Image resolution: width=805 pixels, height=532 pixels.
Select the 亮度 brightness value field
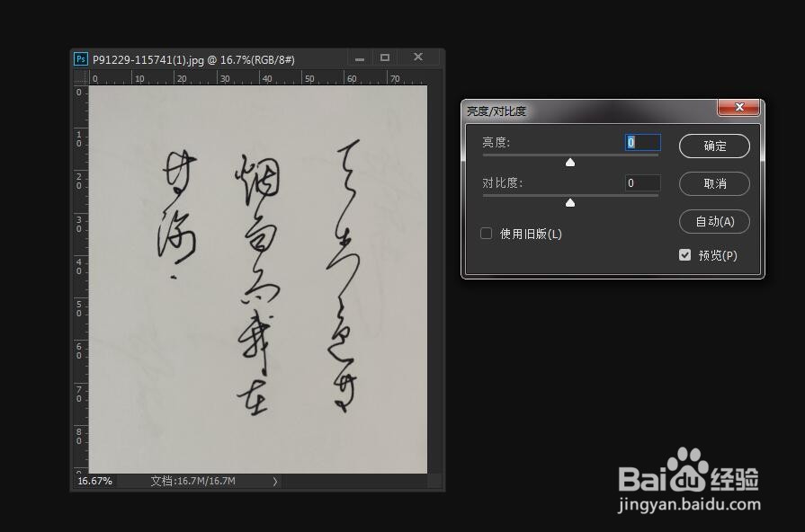[642, 142]
